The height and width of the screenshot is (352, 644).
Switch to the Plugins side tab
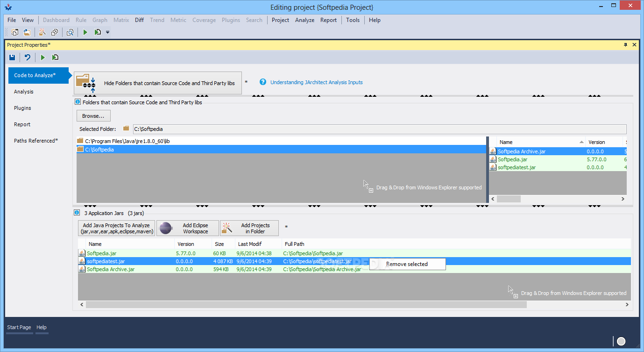22,108
